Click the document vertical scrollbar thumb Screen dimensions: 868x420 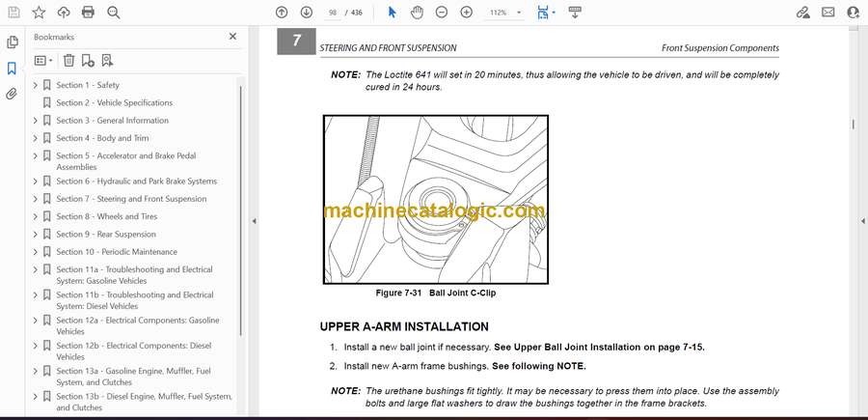click(x=853, y=125)
